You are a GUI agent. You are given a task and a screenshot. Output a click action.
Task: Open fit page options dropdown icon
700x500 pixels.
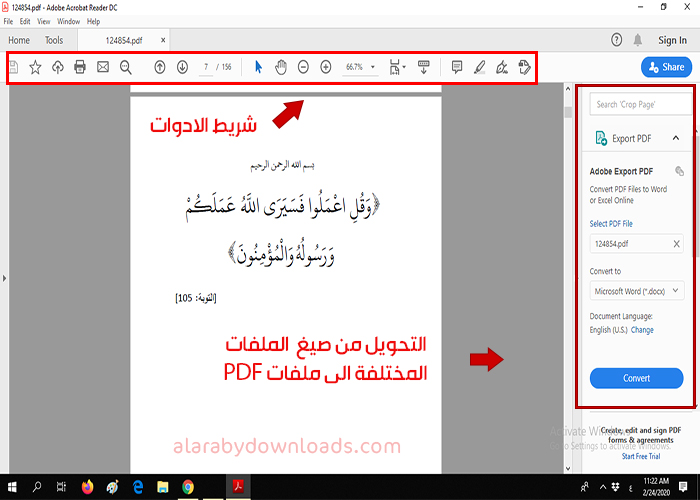(x=397, y=67)
